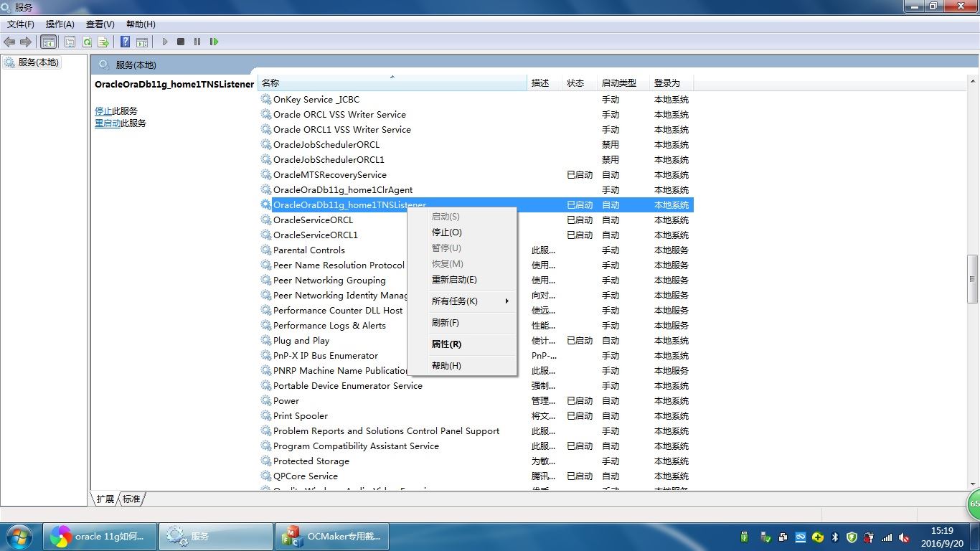Click gear icon beside Plug and Play
This screenshot has height=551, width=980.
266,341
